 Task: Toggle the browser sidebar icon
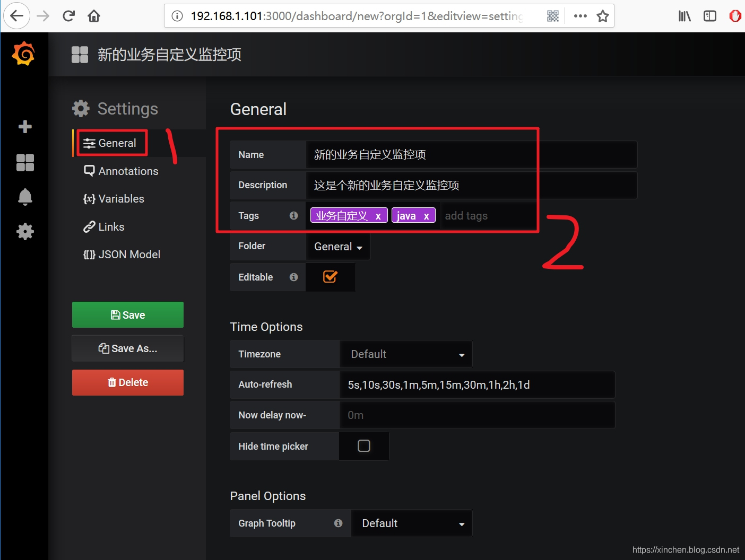click(x=710, y=16)
